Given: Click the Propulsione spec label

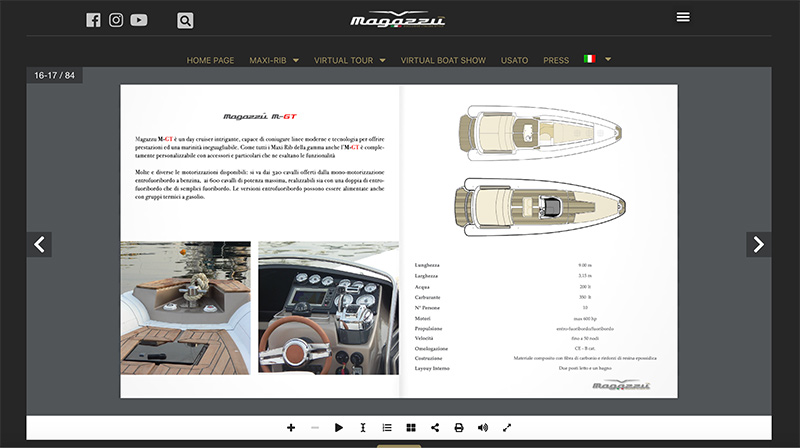Looking at the screenshot, I should point(429,329).
